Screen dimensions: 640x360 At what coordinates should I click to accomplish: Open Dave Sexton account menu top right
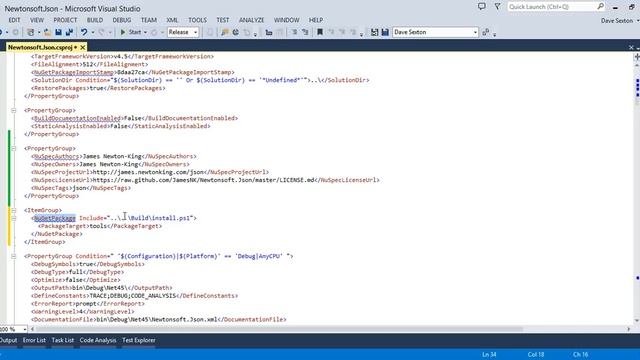click(x=619, y=20)
